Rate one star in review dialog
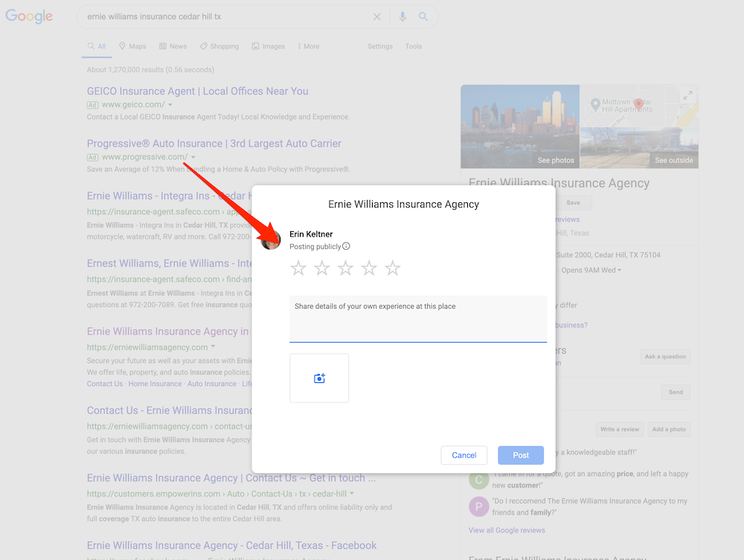The image size is (744, 560). [x=298, y=268]
